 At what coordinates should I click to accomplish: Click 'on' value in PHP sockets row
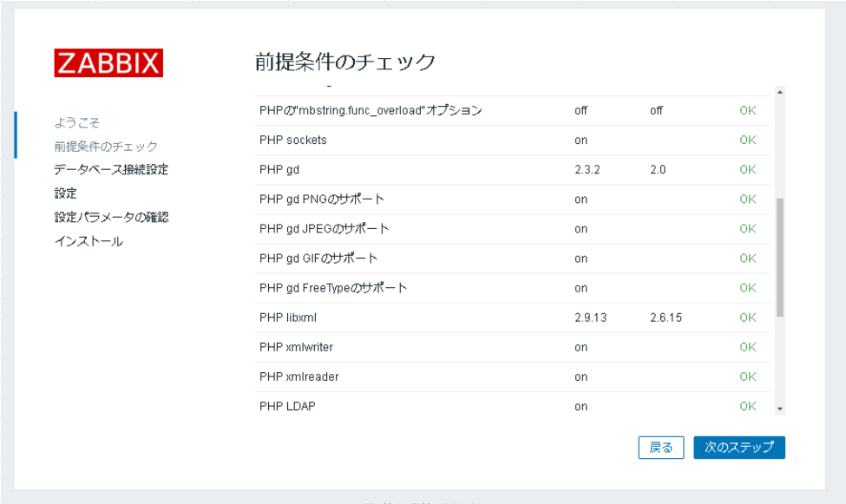point(581,141)
